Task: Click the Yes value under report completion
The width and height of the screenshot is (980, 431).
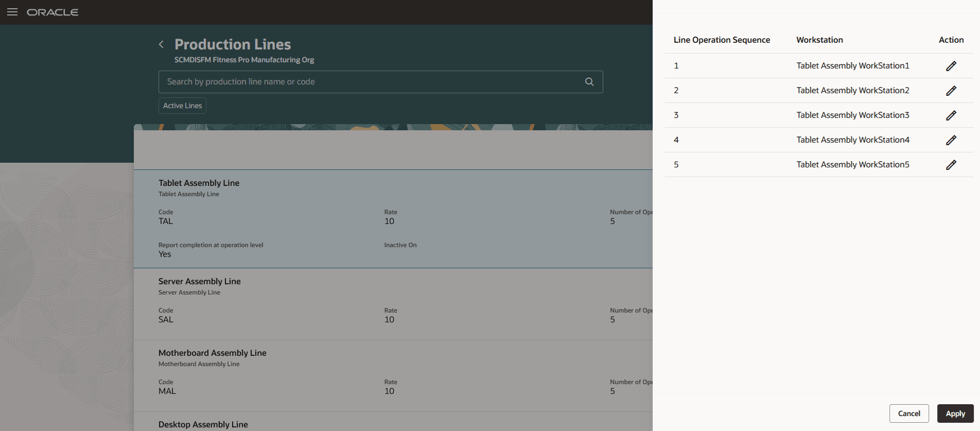Action: tap(165, 254)
